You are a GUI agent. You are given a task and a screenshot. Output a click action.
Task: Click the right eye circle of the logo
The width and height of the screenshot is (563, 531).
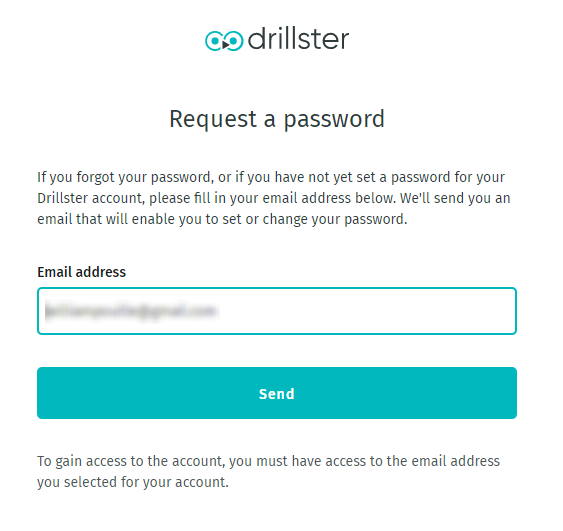tap(234, 41)
